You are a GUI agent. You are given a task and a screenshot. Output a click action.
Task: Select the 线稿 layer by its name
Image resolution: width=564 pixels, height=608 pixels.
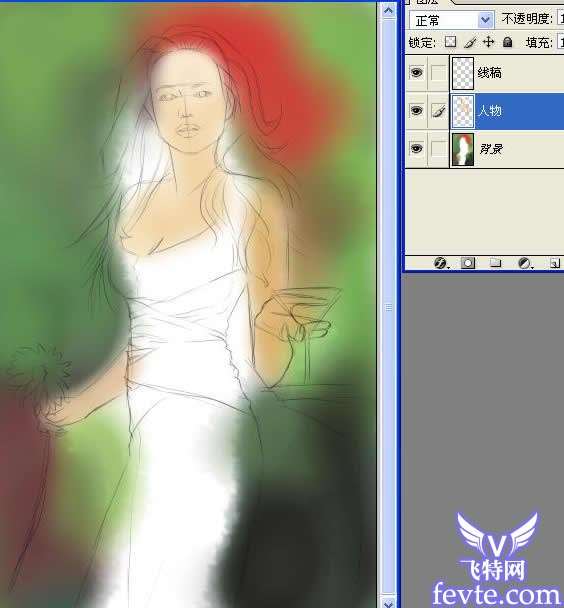click(x=490, y=73)
